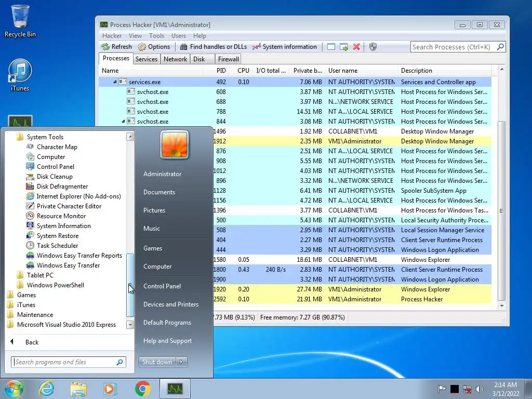Open Task Scheduler in the Start menu
The image size is (532, 399).
tap(57, 245)
